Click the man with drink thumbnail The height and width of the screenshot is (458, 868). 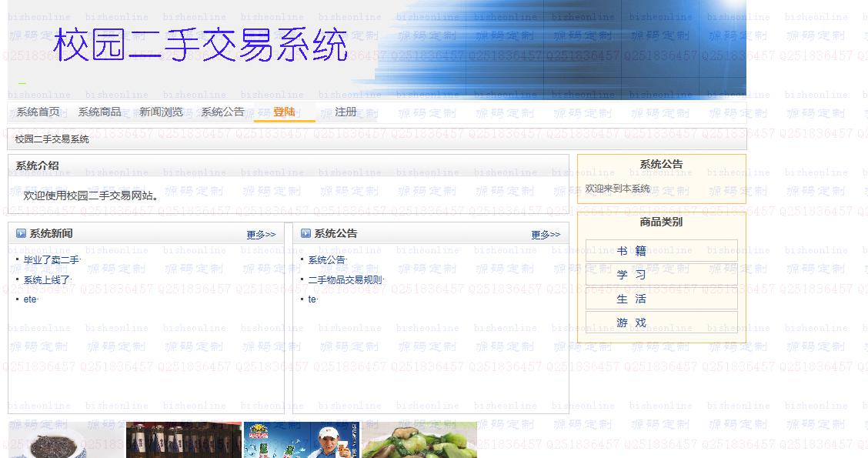click(302, 440)
